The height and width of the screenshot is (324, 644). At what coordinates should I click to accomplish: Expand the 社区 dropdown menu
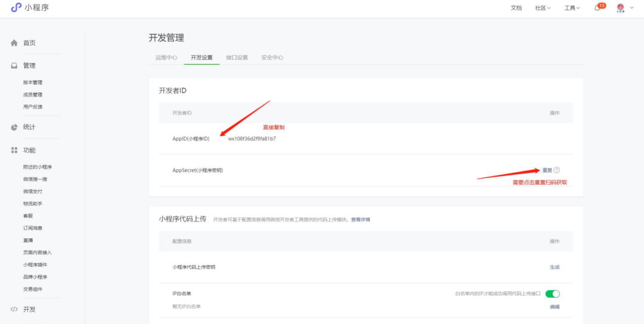(x=542, y=8)
